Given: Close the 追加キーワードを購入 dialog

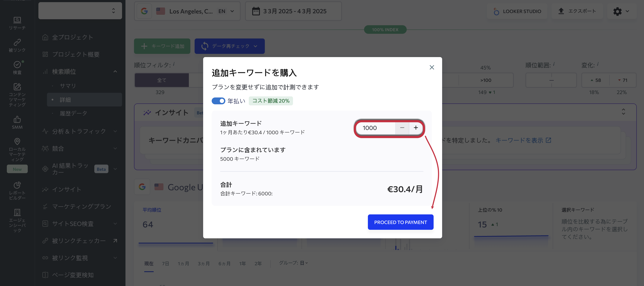Looking at the screenshot, I should pyautogui.click(x=431, y=67).
